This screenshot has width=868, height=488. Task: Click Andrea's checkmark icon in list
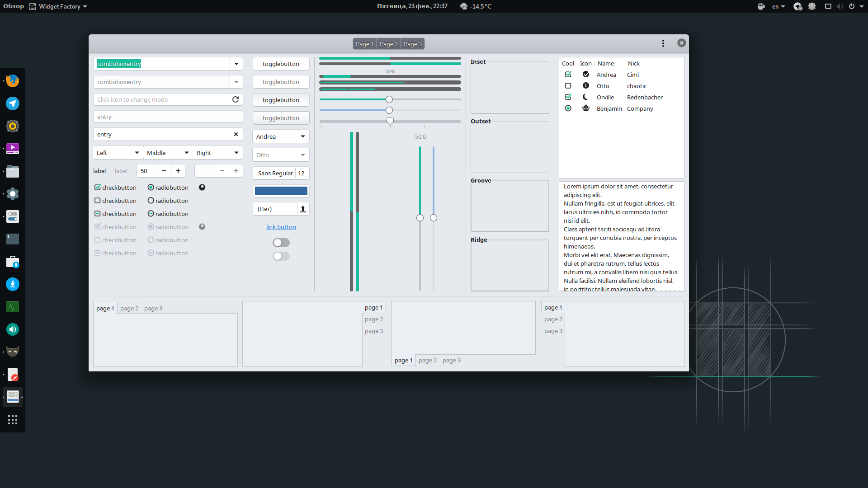(x=586, y=75)
